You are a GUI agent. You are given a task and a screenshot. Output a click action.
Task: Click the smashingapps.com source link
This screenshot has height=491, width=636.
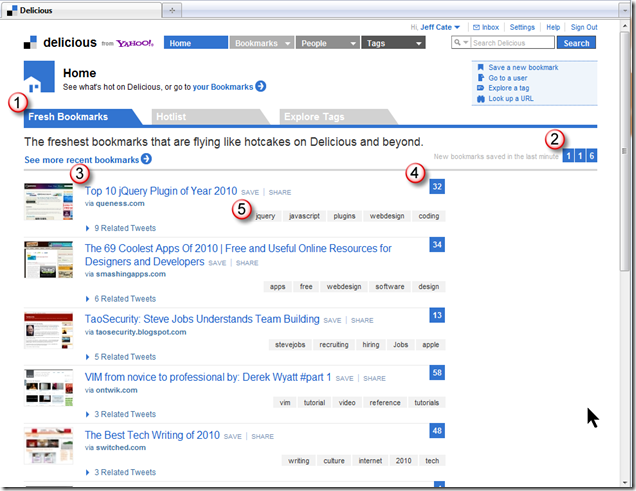[131, 274]
